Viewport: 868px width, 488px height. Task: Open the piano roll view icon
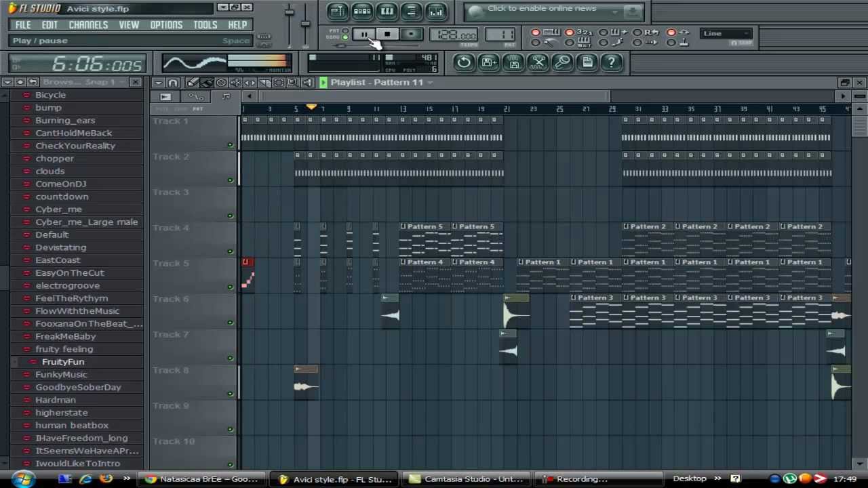(x=387, y=11)
